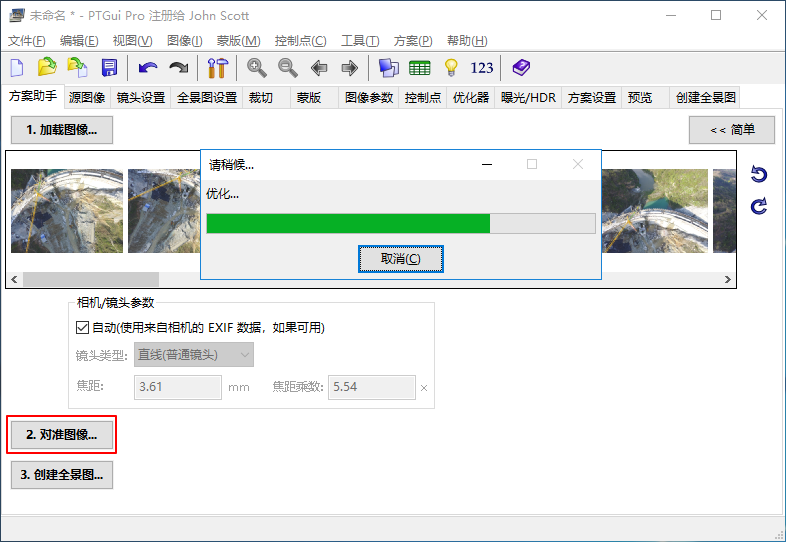Open the 帮助(H) menu
This screenshot has width=786, height=542.
coord(467,41)
